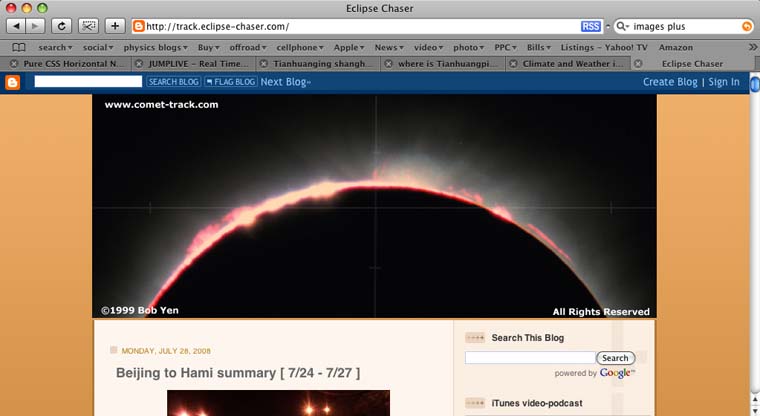Open the bookmarks book icon
Image resolution: width=760 pixels, height=416 pixels.
tap(19, 47)
